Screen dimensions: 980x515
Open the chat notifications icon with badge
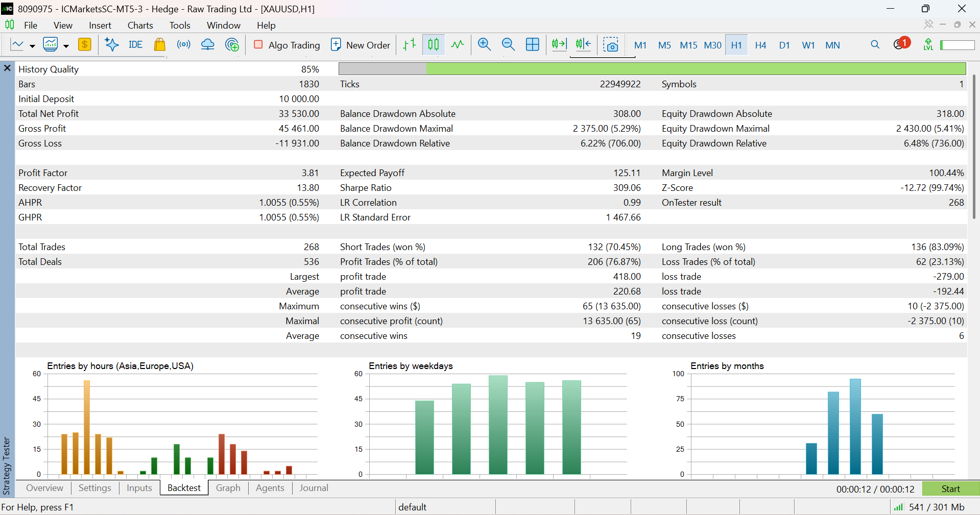(901, 44)
